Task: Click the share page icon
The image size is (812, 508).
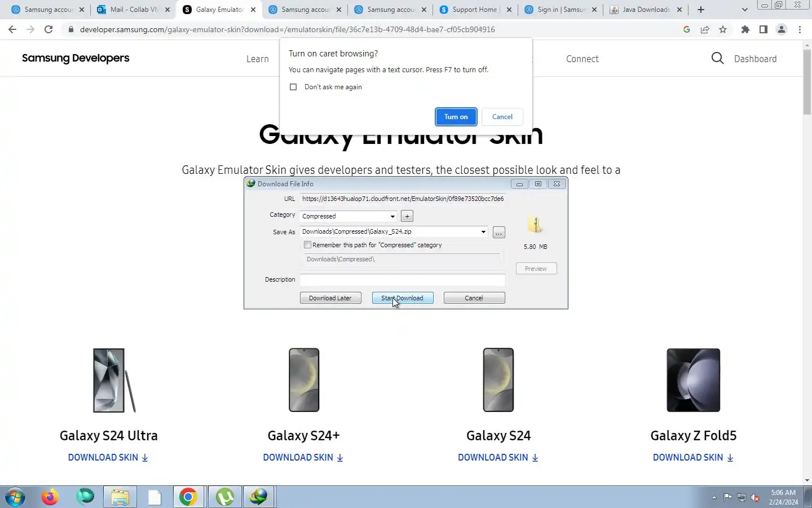Action: click(705, 29)
